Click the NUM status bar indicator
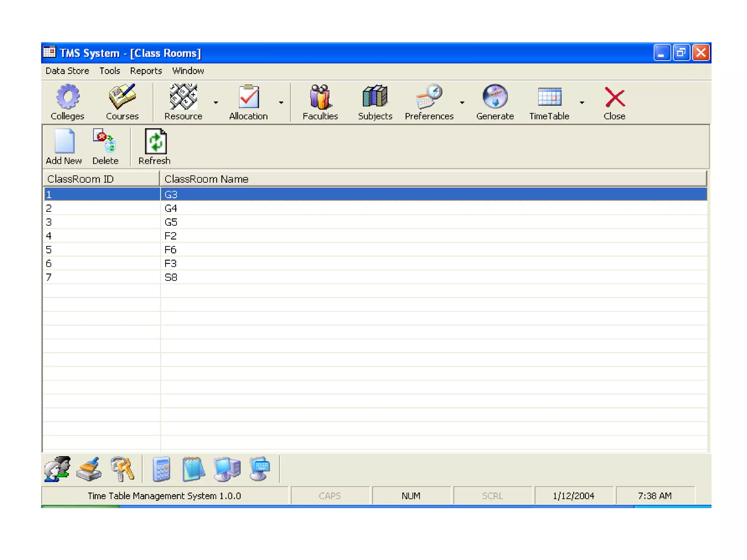The width and height of the screenshot is (747, 560). (x=411, y=496)
